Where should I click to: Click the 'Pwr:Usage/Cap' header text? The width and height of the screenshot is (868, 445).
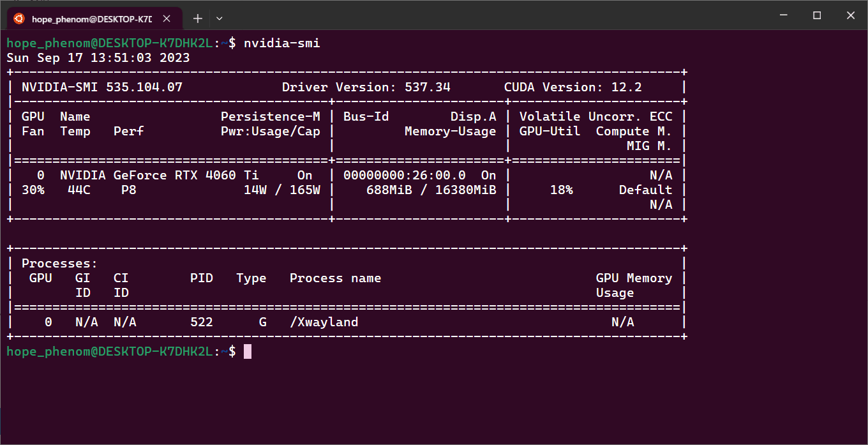point(271,132)
